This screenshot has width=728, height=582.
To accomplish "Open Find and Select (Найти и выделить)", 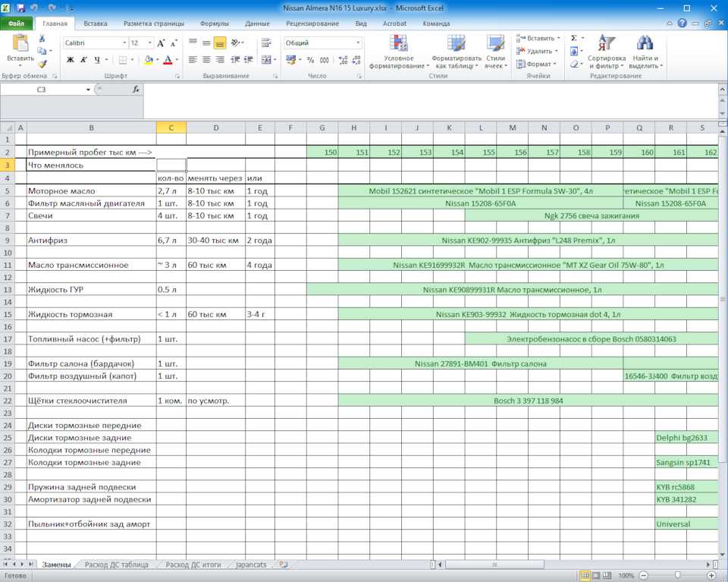I will [x=645, y=52].
